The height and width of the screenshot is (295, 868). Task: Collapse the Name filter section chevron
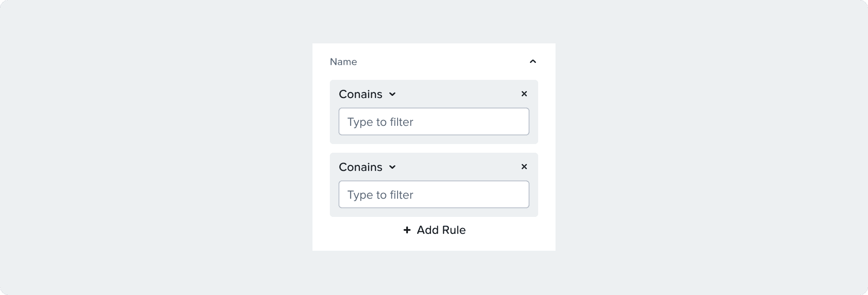pyautogui.click(x=533, y=62)
